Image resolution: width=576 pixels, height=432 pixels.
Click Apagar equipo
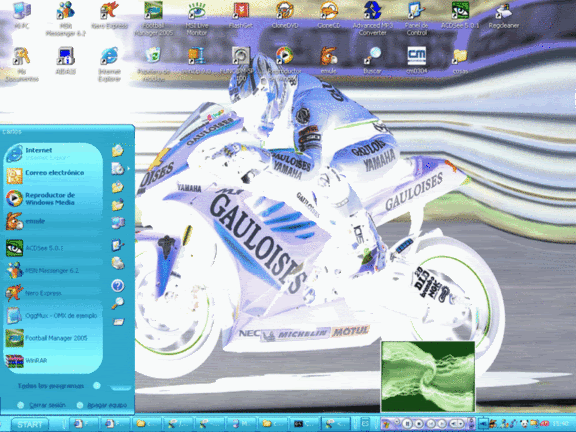[x=102, y=405]
